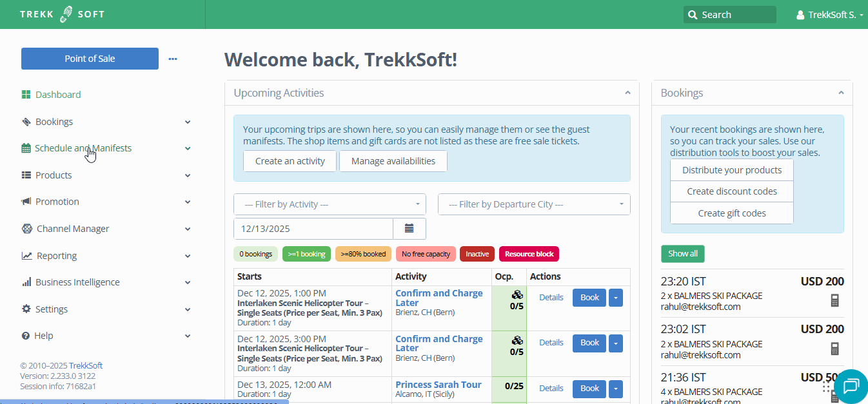The image size is (868, 404).
Task: Open the Dashboard sidebar icon
Action: 26,95
